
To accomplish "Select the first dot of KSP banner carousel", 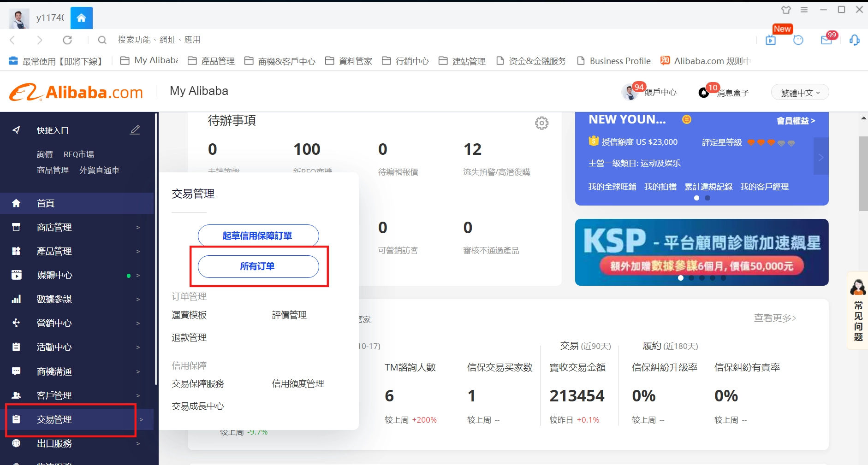I will (x=681, y=278).
